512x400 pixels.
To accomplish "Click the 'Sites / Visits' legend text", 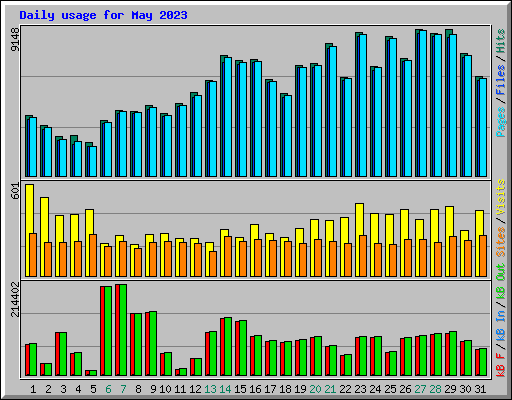I will (x=501, y=218).
